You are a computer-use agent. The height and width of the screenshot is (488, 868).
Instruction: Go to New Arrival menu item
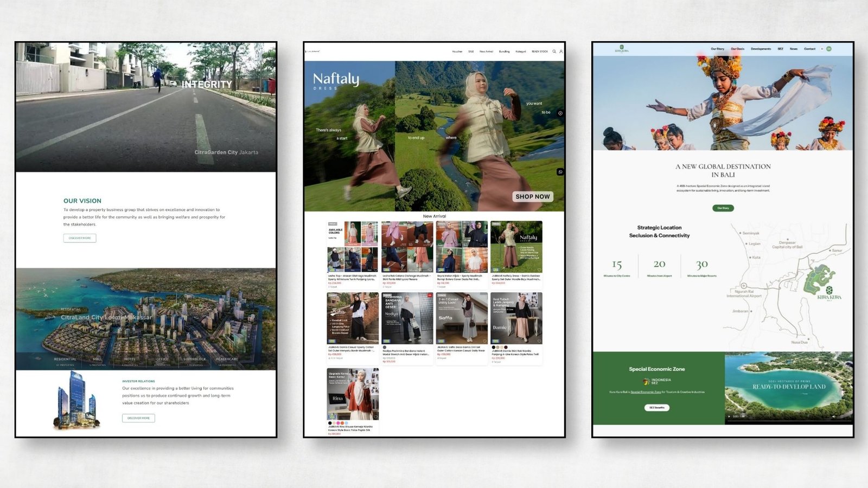pyautogui.click(x=486, y=52)
